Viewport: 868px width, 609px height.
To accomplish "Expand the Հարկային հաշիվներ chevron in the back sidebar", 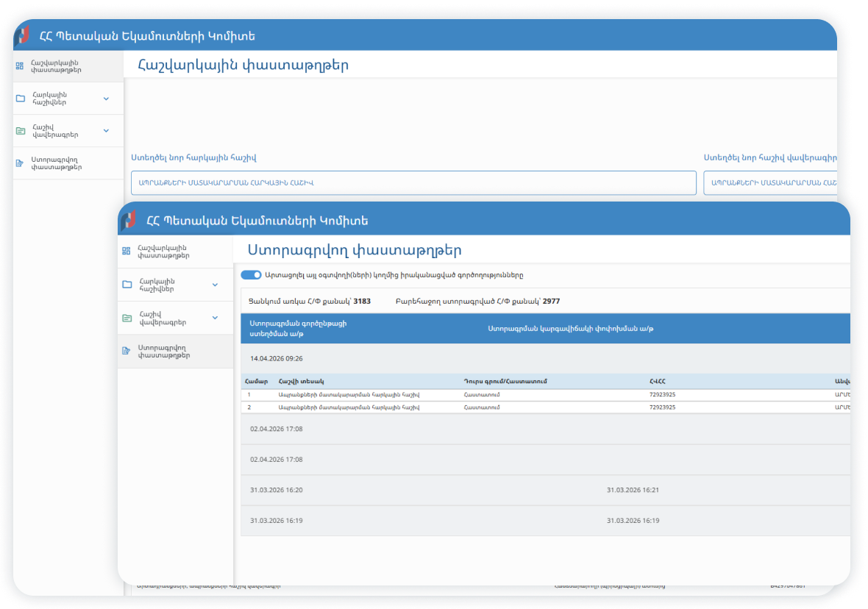I will pyautogui.click(x=106, y=99).
